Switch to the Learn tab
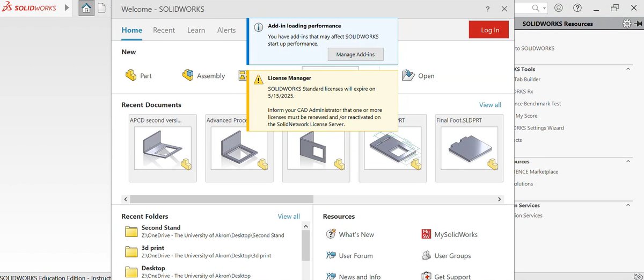Image resolution: width=644 pixels, height=280 pixels. pyautogui.click(x=196, y=30)
